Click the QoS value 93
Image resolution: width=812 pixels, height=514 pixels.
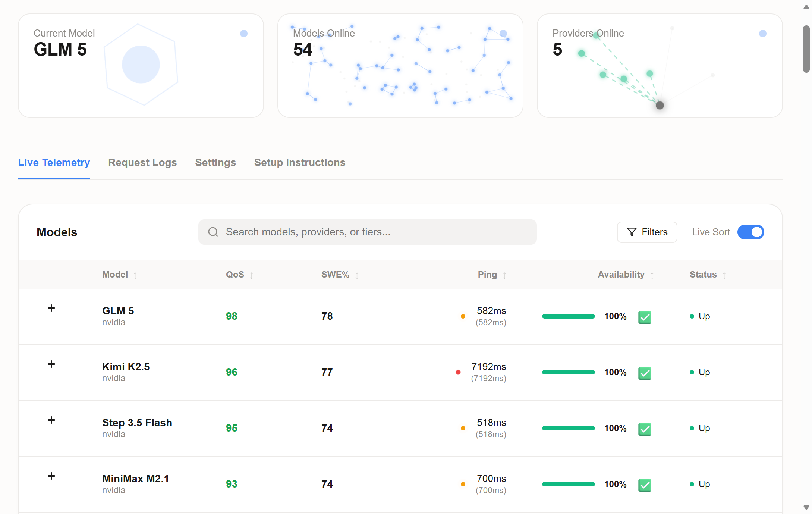[232, 484]
